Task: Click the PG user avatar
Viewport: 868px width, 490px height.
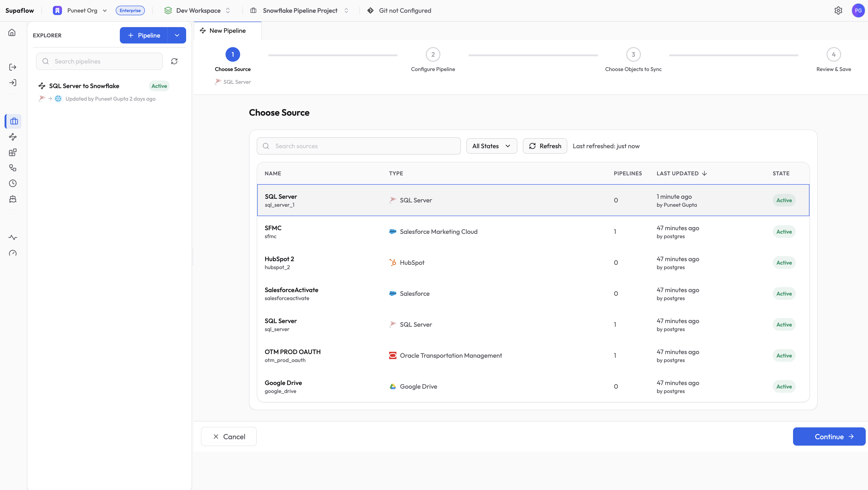Action: pyautogui.click(x=858, y=10)
